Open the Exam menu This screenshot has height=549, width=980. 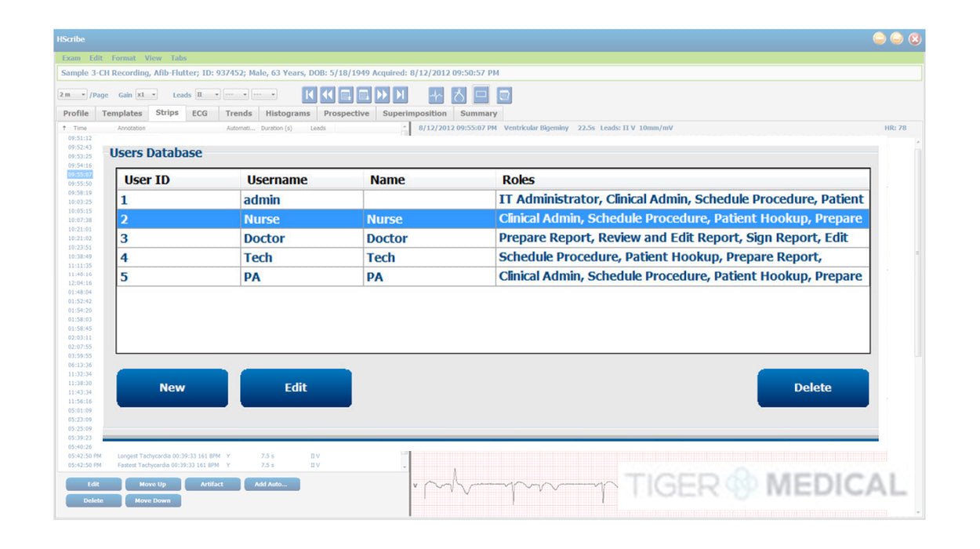[71, 57]
